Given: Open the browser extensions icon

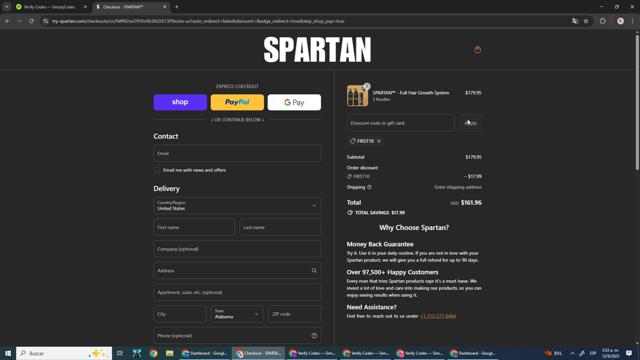Looking at the screenshot, I should pyautogui.click(x=603, y=21).
